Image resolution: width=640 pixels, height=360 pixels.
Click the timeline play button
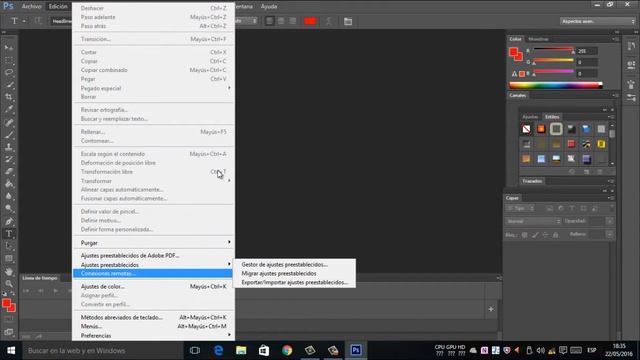pyautogui.click(x=56, y=291)
